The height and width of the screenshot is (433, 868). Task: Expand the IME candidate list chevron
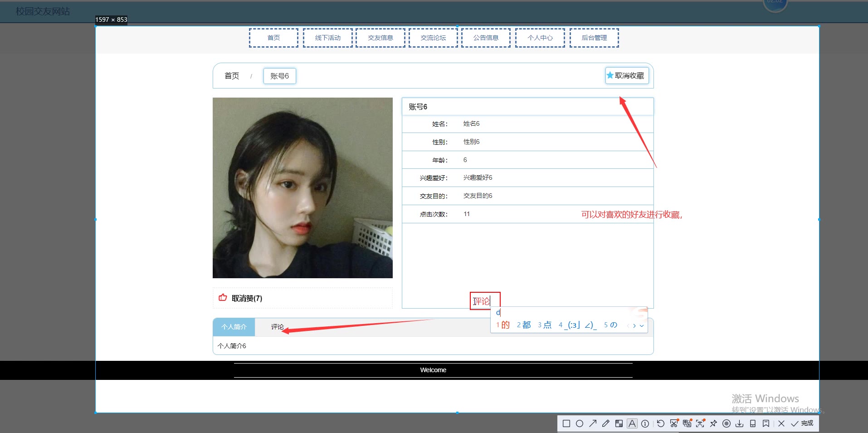641,325
